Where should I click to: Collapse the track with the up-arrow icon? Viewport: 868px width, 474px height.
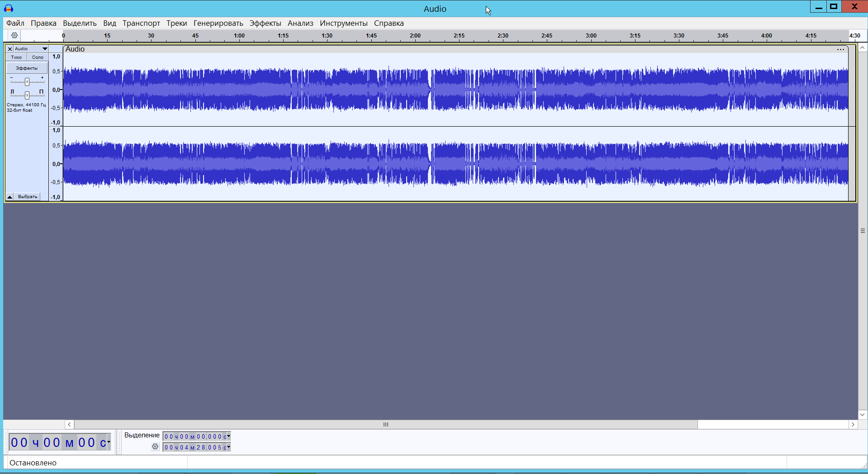pos(9,197)
